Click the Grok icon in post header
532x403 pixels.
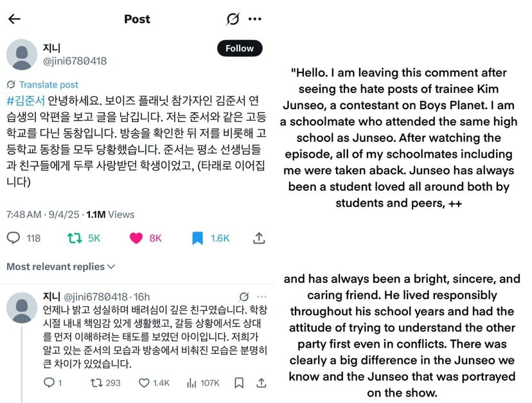[x=233, y=19]
